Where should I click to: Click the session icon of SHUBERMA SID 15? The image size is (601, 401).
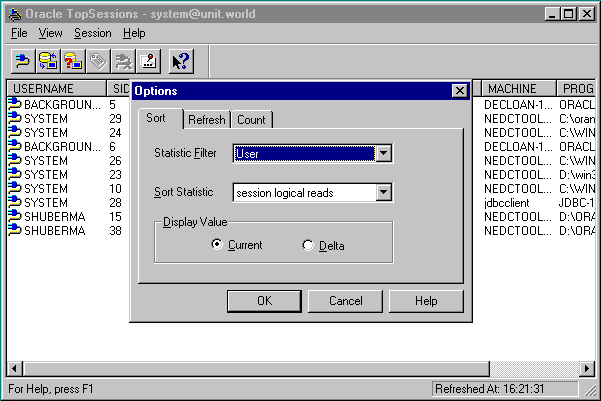coord(15,216)
